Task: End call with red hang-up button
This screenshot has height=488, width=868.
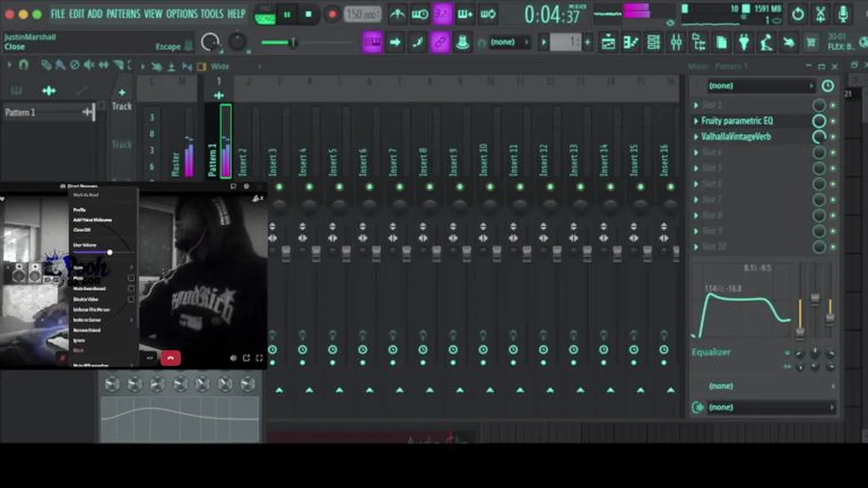Action: [170, 359]
